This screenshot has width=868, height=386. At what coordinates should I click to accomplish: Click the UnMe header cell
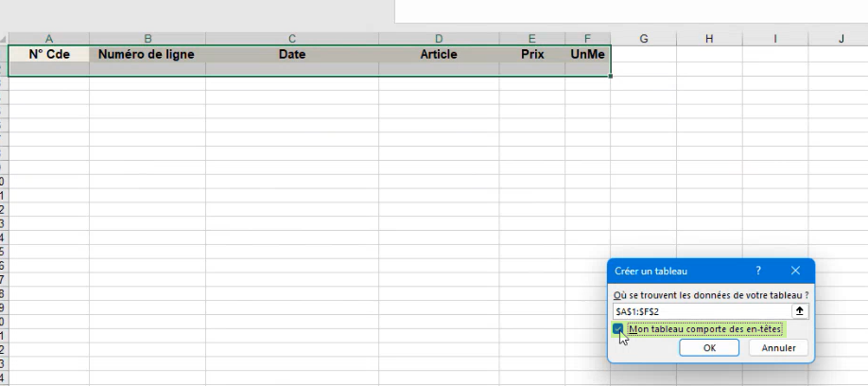(588, 55)
